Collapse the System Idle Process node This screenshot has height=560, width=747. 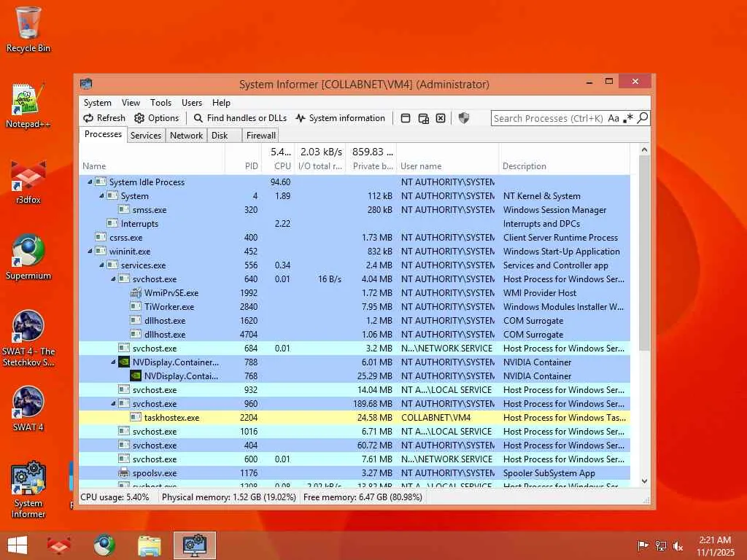click(x=90, y=182)
